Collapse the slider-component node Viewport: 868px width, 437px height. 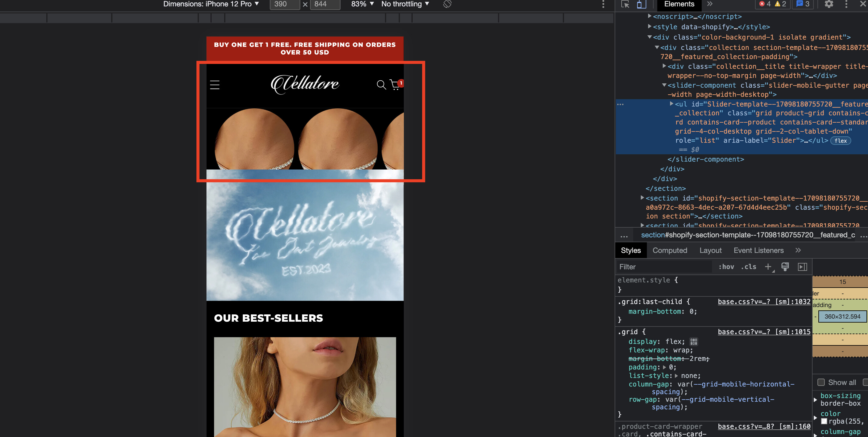click(x=664, y=85)
